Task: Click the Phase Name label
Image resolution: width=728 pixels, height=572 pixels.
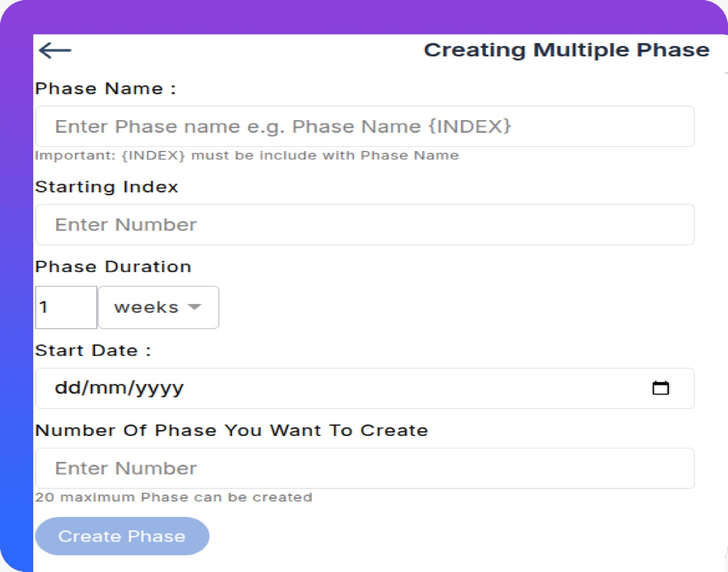Action: 105,88
